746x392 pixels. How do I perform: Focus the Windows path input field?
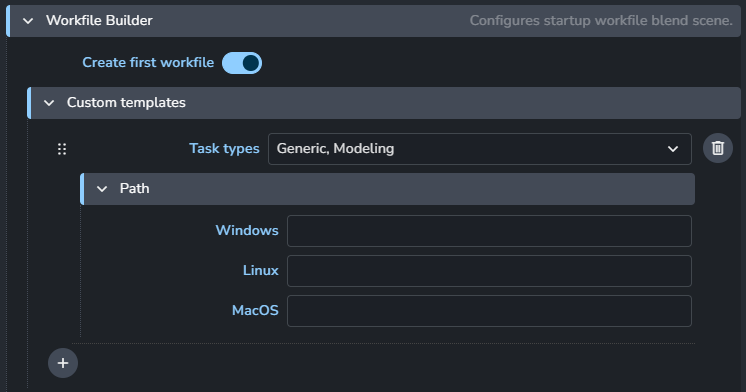(489, 231)
